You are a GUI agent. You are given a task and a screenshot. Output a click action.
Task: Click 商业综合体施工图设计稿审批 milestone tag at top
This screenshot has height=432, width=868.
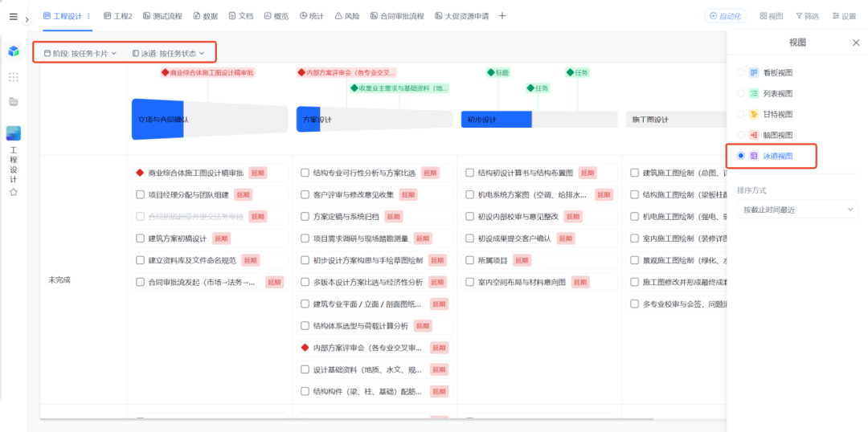pyautogui.click(x=208, y=72)
